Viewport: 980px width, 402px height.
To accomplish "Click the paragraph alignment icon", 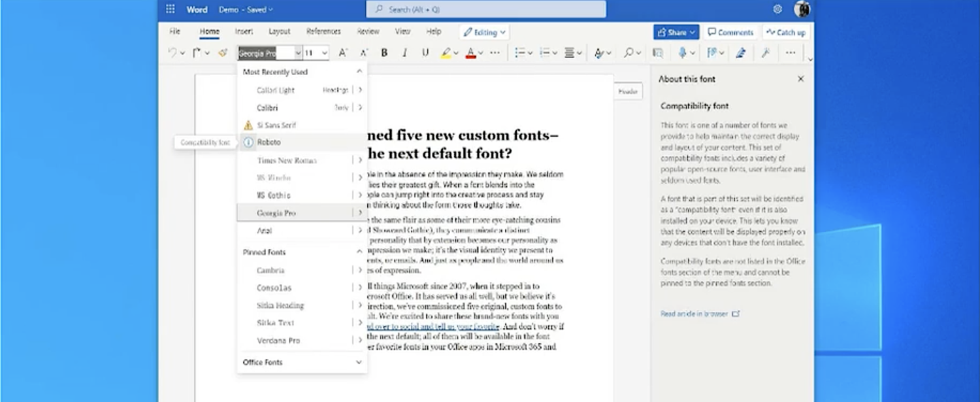I will 569,53.
